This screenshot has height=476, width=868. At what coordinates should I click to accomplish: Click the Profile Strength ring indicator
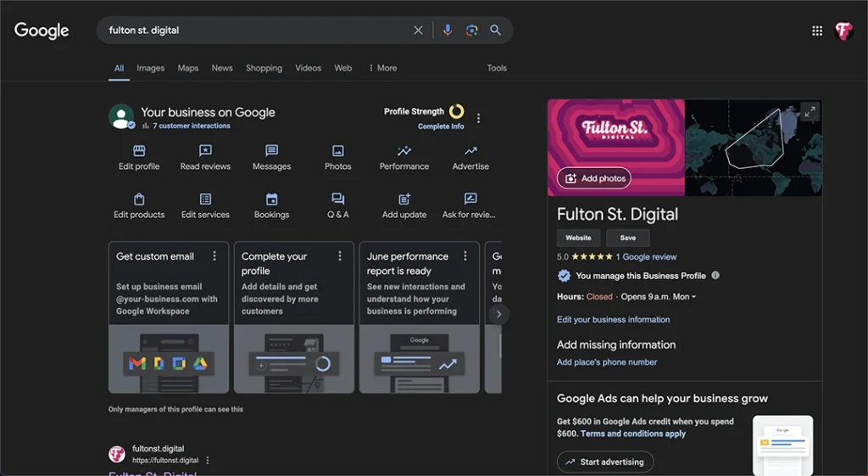pyautogui.click(x=456, y=111)
